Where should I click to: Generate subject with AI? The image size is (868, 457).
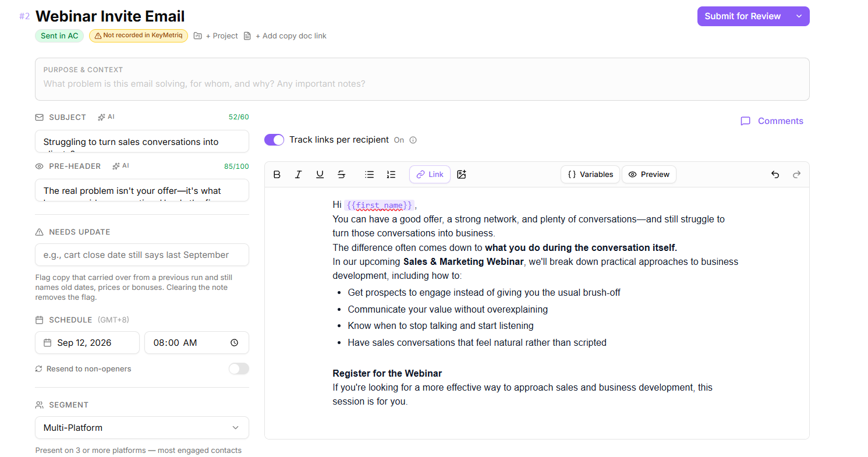[106, 117]
